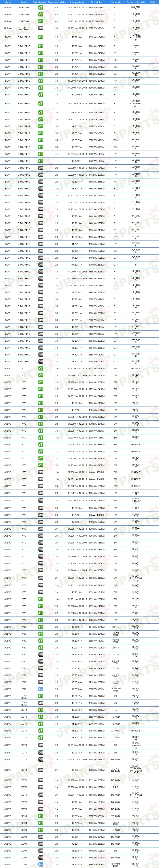Screen dimensions: 159x868
Task: Click diesel icon in BMW 170kW / 231KM row
Action: click(x=41, y=265)
